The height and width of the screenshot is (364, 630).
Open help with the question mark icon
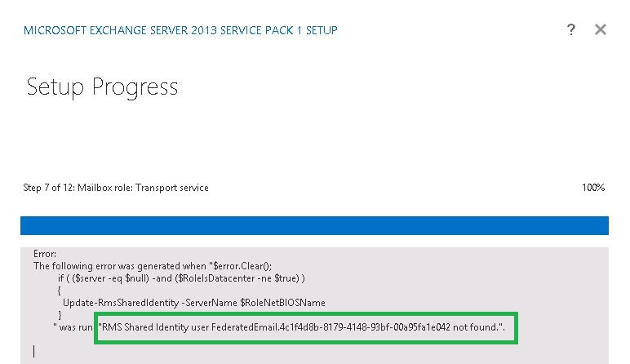pos(571,29)
